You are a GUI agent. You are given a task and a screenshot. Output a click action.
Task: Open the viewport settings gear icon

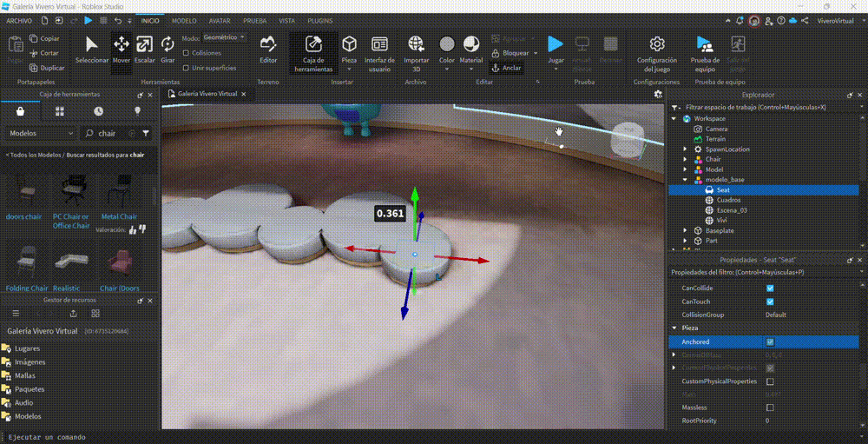click(658, 94)
